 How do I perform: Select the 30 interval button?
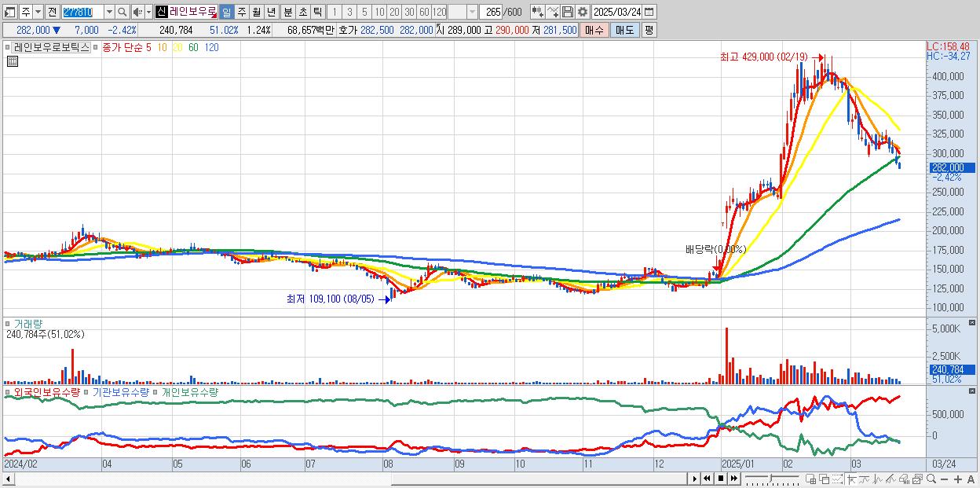tap(409, 12)
